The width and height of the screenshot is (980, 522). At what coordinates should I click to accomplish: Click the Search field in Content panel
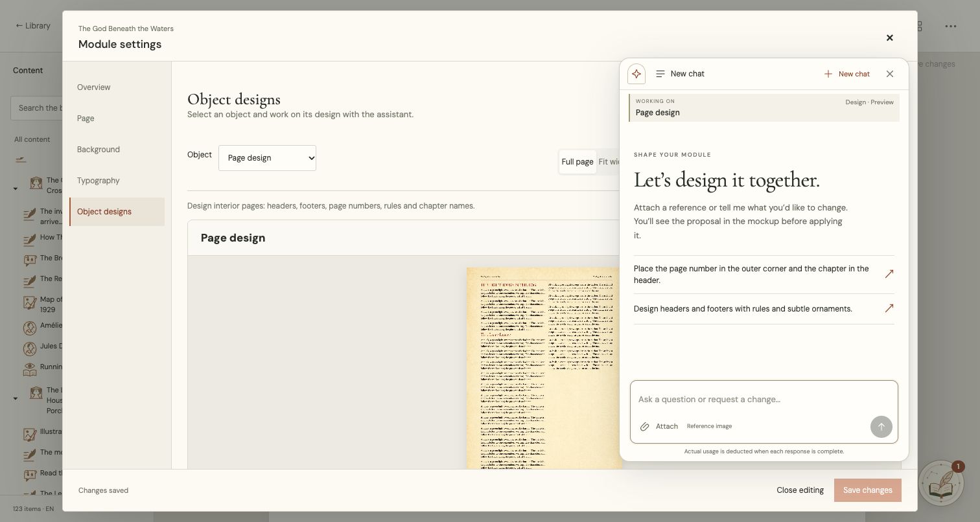(37, 108)
